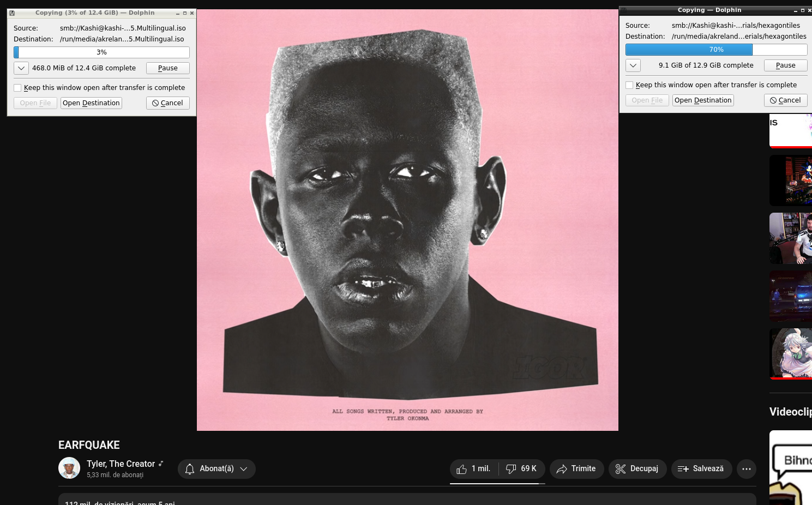Open the police car night scene thumbnail

click(791, 296)
